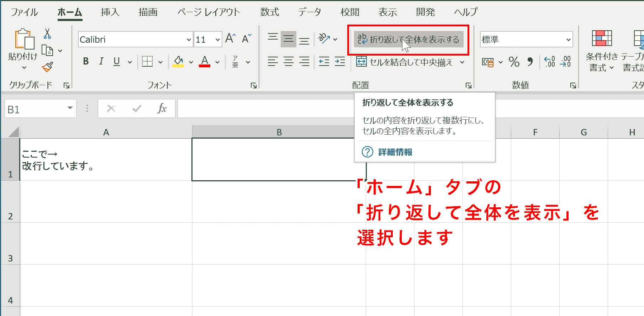Click the Copy icon in clipboard group

coord(47,50)
